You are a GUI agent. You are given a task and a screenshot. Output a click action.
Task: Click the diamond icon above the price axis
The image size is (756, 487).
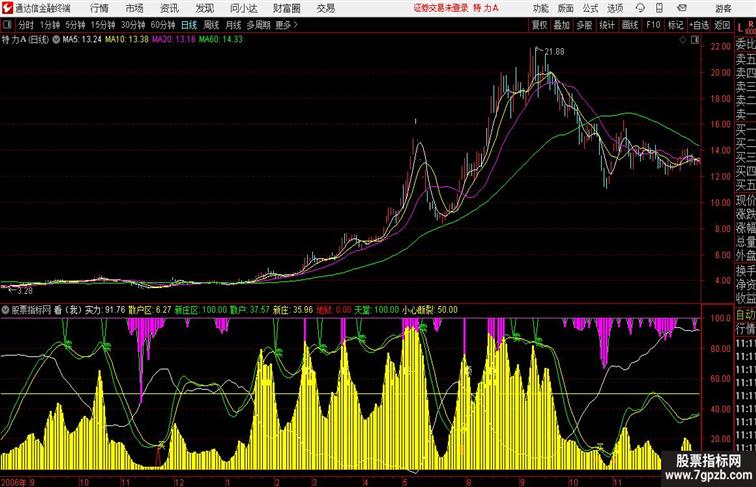(683, 40)
